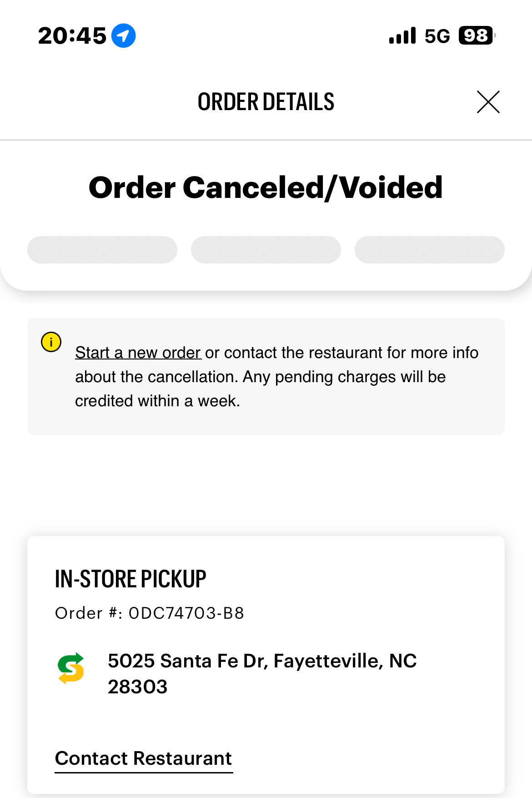Click the yellow info circle icon
The height and width of the screenshot is (798, 532).
51,342
